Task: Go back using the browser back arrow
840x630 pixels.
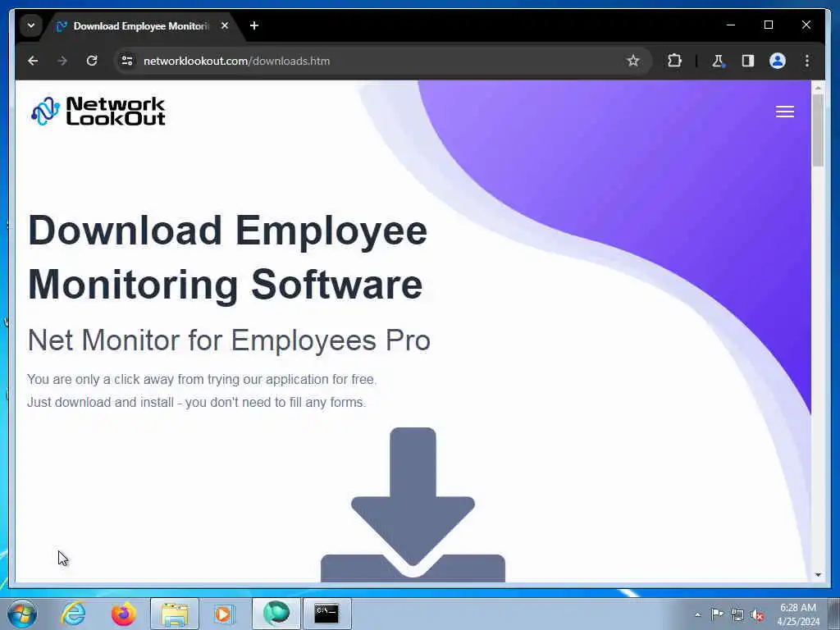Action: coord(33,61)
